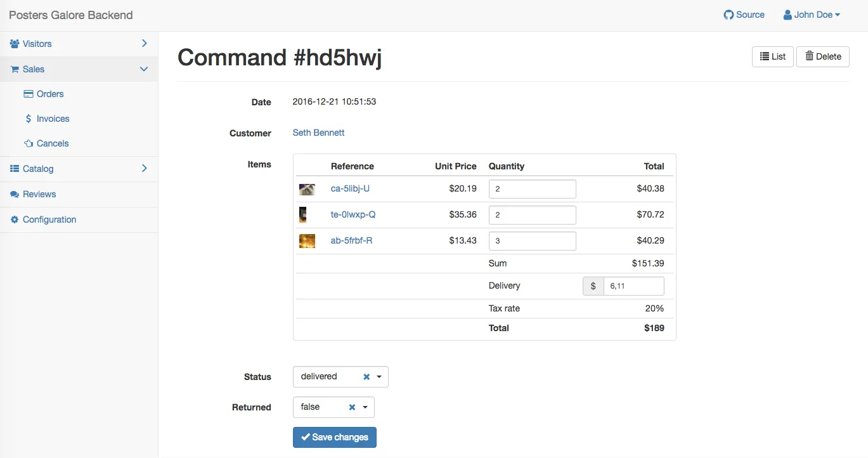Click the thumbs-down icon beside Cancels
Viewport: 868px width, 458px height.
[28, 143]
